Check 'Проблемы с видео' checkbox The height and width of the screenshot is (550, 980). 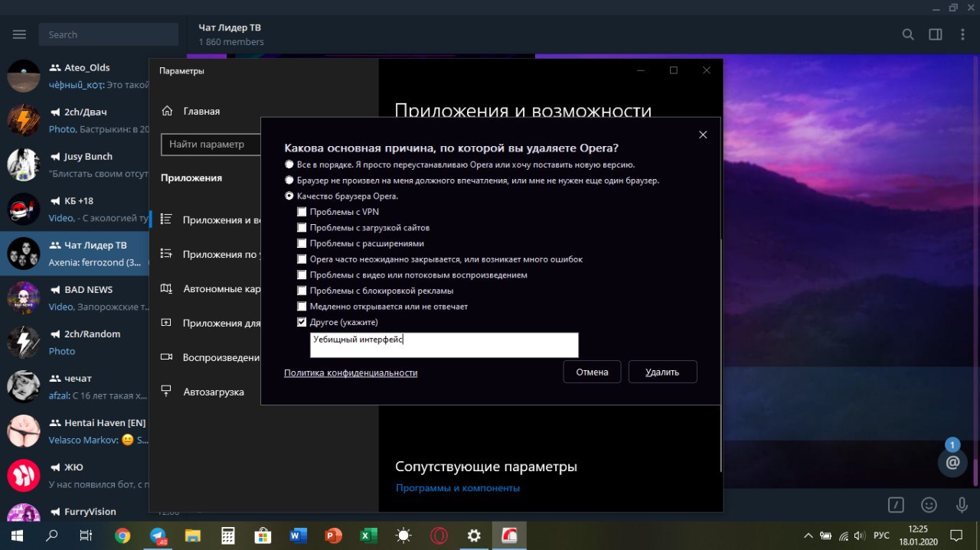(x=302, y=275)
